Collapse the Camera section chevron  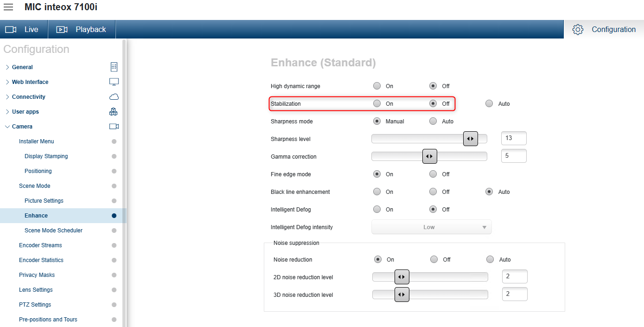click(7, 127)
